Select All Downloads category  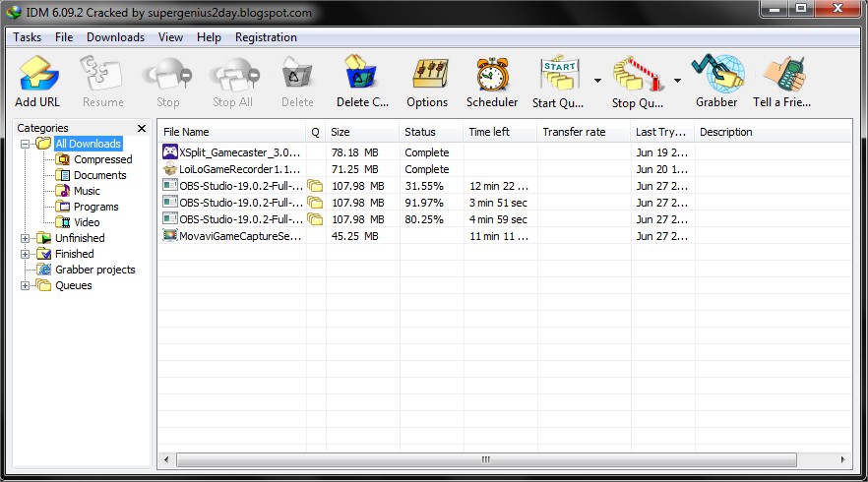click(x=88, y=144)
